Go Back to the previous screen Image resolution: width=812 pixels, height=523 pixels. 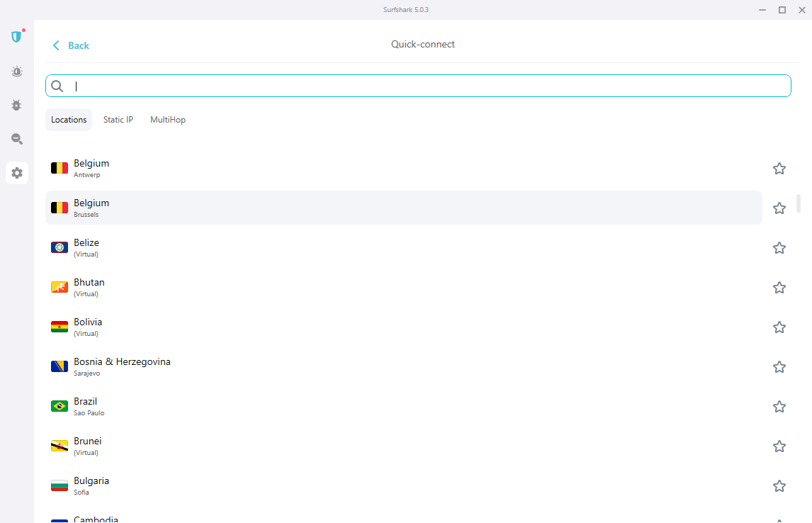pos(71,45)
